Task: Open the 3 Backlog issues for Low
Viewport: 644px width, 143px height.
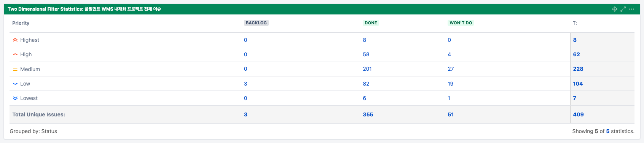Action: point(245,84)
